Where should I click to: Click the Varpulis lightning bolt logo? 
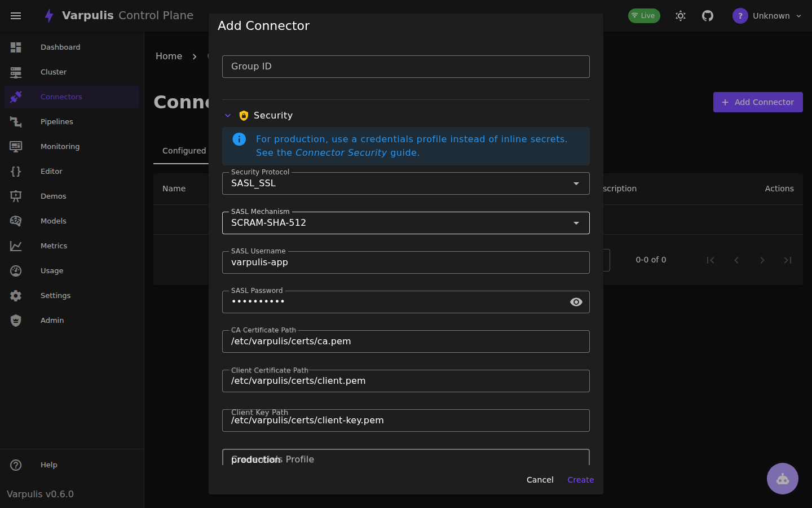pyautogui.click(x=49, y=15)
